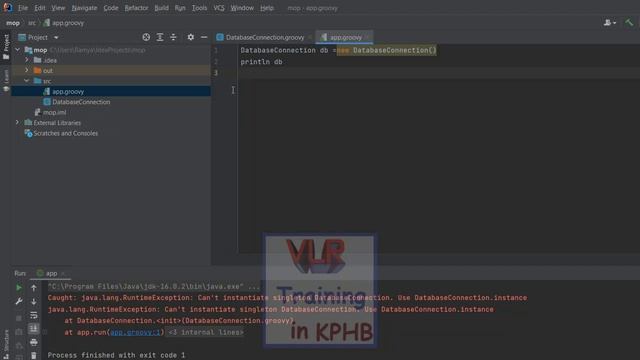Viewport: 640px width, 360px height.
Task: Collapse the mop project root node
Action: point(18,50)
